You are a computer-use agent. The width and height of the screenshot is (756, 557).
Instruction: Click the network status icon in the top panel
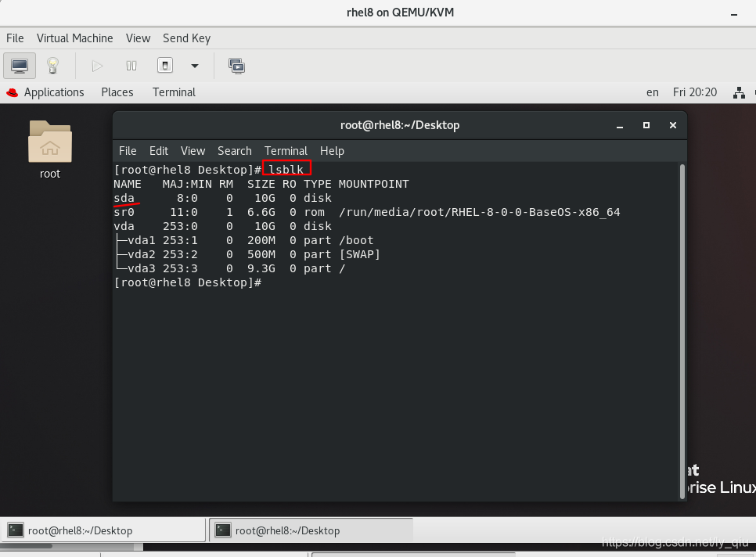pyautogui.click(x=739, y=92)
